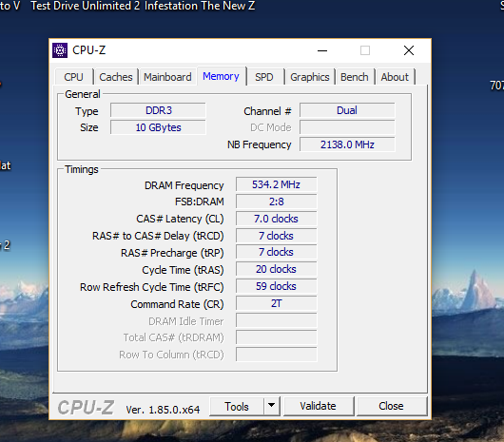The height and width of the screenshot is (442, 504).
Task: Click the CAS# Latency 7.0 clocks value
Action: coord(277,219)
